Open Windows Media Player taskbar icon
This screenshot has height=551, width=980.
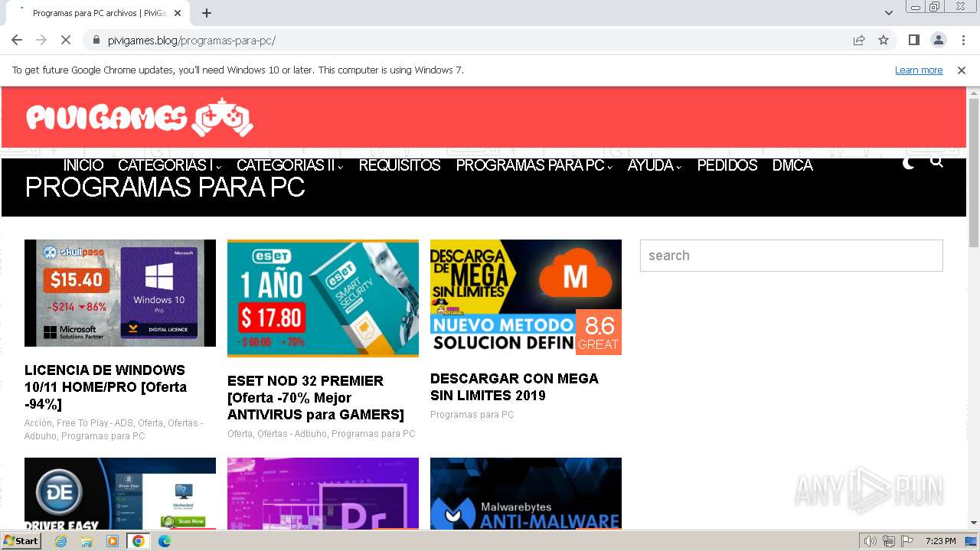pyautogui.click(x=113, y=541)
